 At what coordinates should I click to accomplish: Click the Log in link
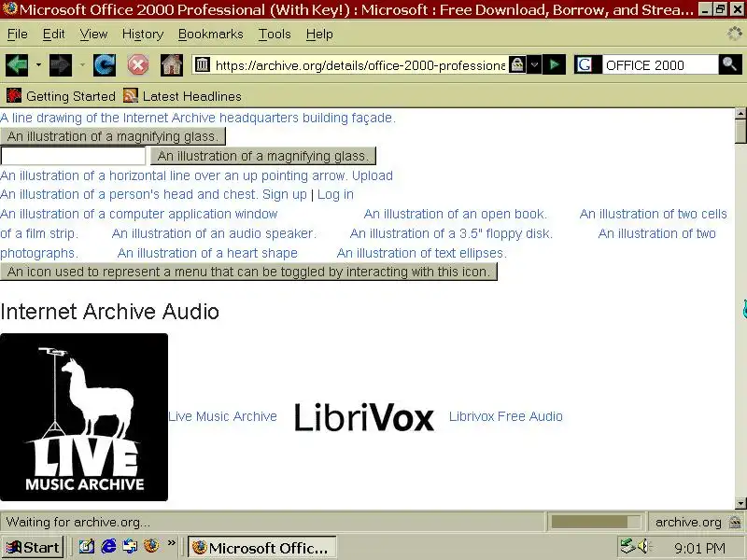[335, 194]
